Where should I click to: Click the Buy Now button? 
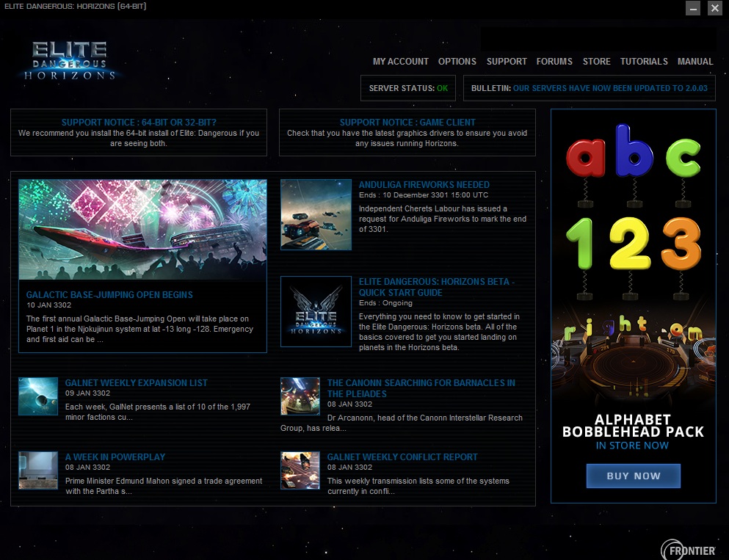634,476
